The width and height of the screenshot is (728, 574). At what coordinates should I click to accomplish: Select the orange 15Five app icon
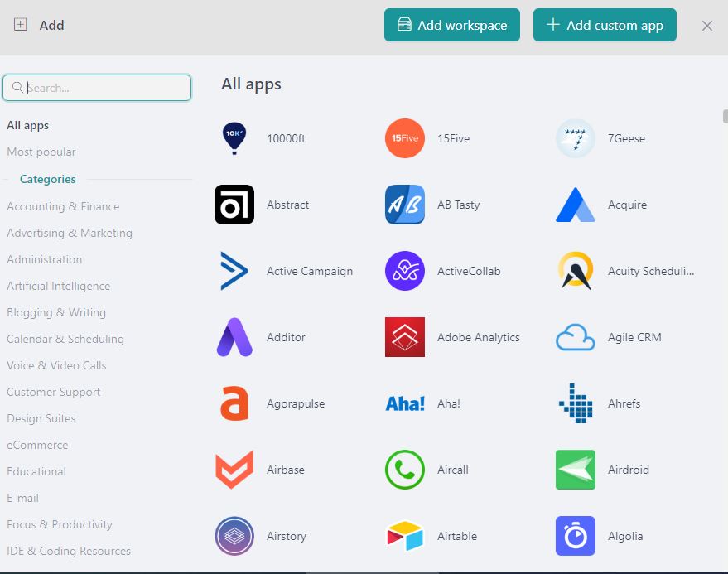coord(405,138)
